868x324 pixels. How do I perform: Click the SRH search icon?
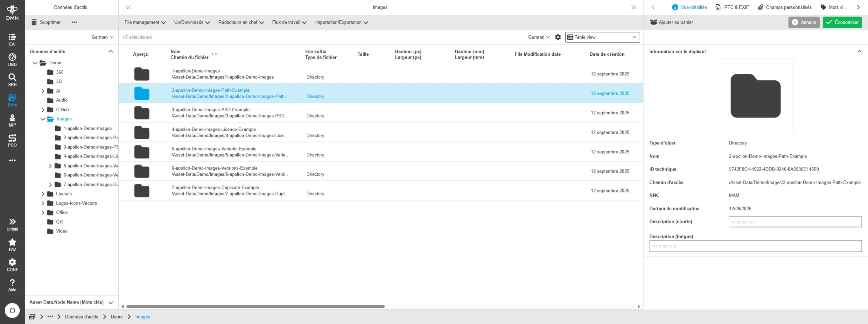[x=12, y=80]
